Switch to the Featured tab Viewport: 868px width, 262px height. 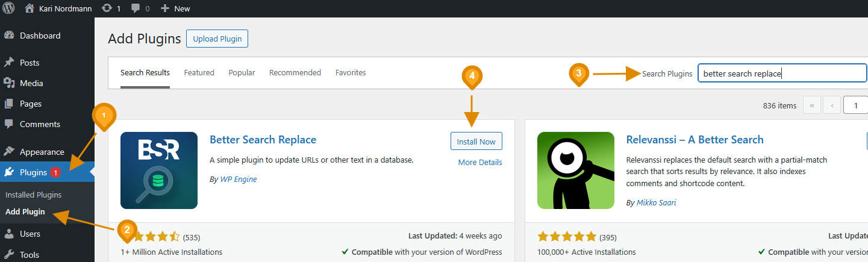point(199,73)
